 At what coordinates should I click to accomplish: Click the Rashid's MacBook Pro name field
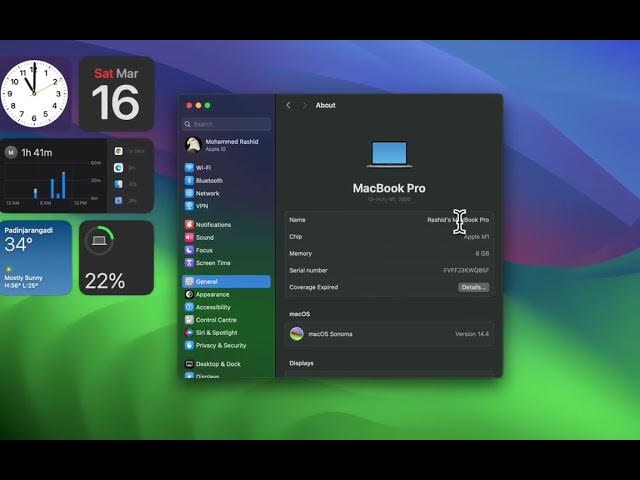pyautogui.click(x=458, y=220)
